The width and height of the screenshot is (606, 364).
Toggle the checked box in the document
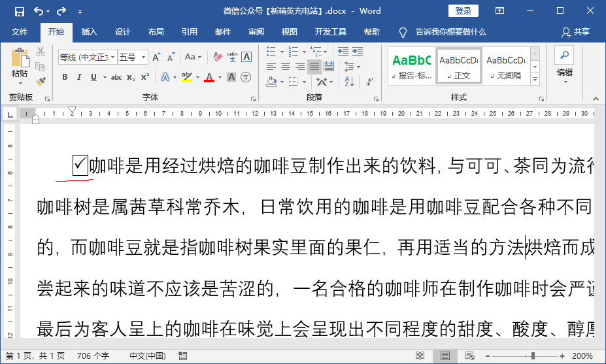coord(80,165)
